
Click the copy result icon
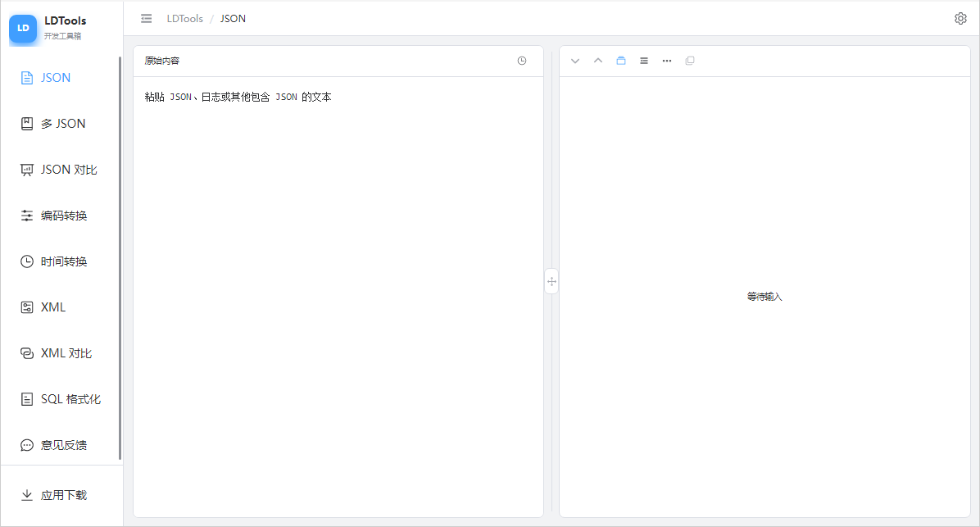[690, 61]
